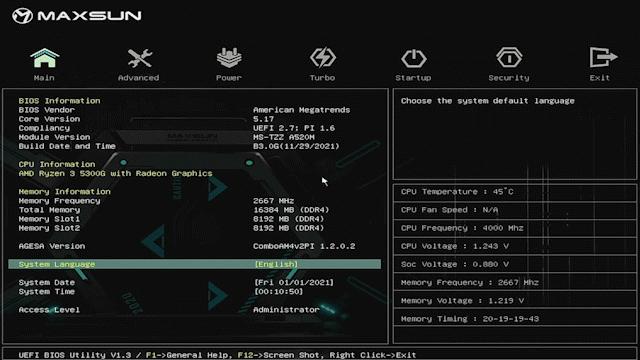Edit the System Time value
Screen dimensions: 640x360
click(278, 291)
